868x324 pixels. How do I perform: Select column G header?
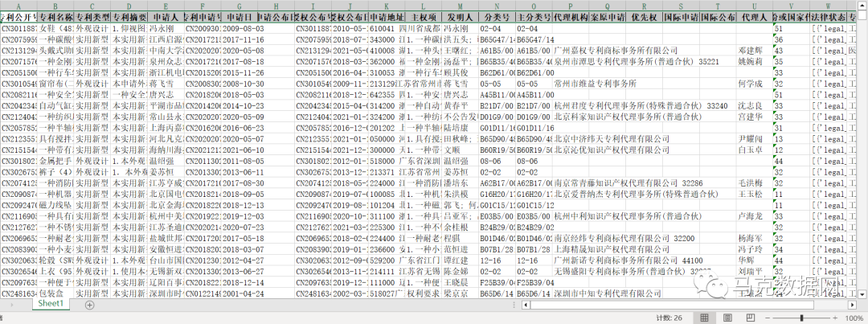240,6
